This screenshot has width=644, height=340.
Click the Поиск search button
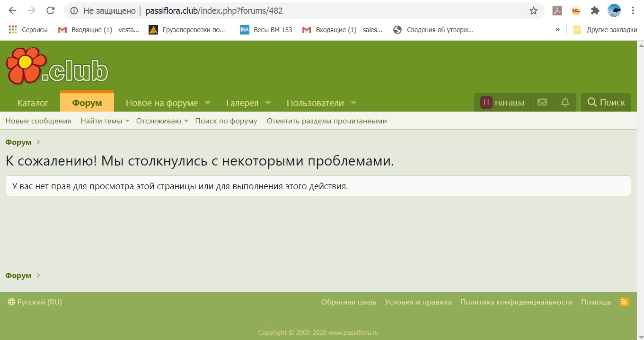[606, 102]
